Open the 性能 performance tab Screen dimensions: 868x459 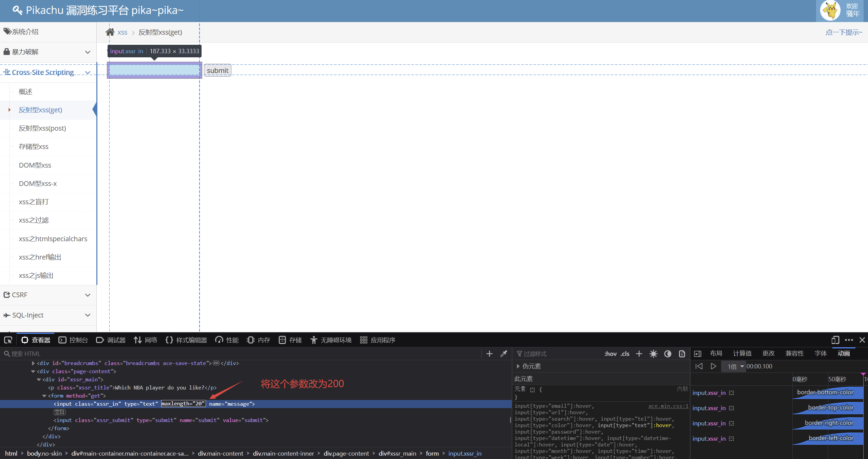pyautogui.click(x=227, y=340)
